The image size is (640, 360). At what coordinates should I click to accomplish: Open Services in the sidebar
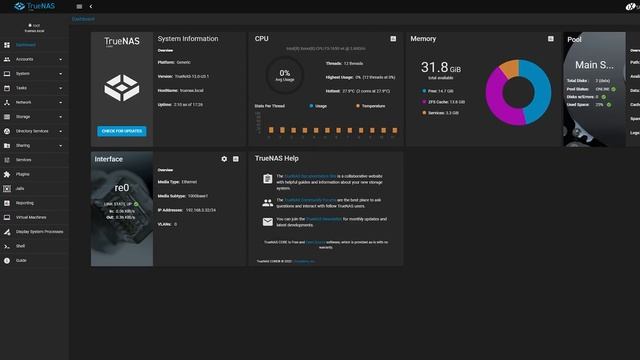[34, 160]
